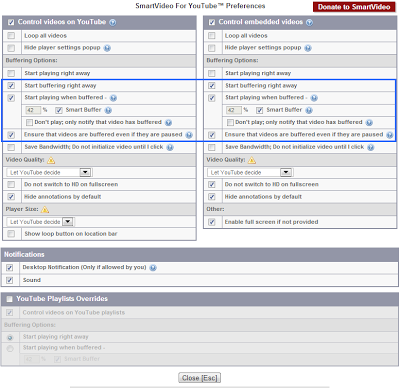
Task: Click Smart Buffer help icon in embedded column
Action: pyautogui.click(x=309, y=110)
